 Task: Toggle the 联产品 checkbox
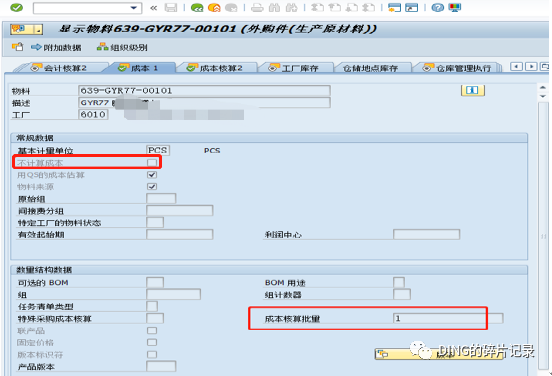152,330
